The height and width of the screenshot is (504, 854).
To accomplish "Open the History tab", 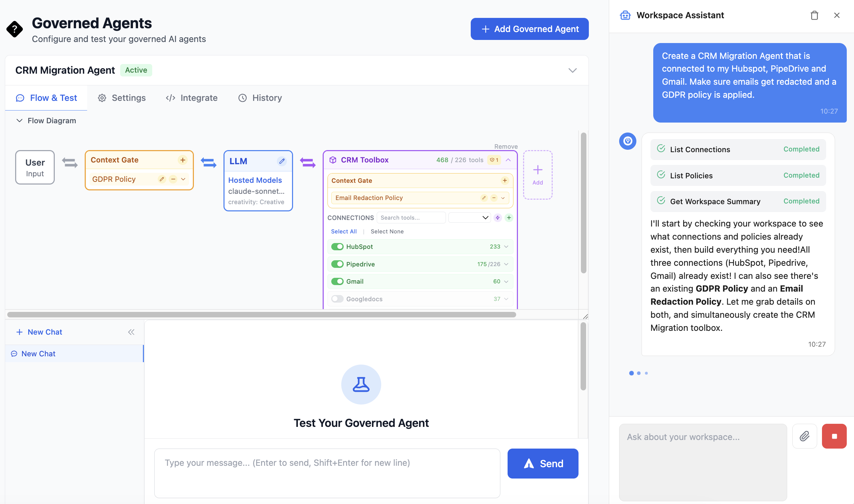I will point(260,98).
